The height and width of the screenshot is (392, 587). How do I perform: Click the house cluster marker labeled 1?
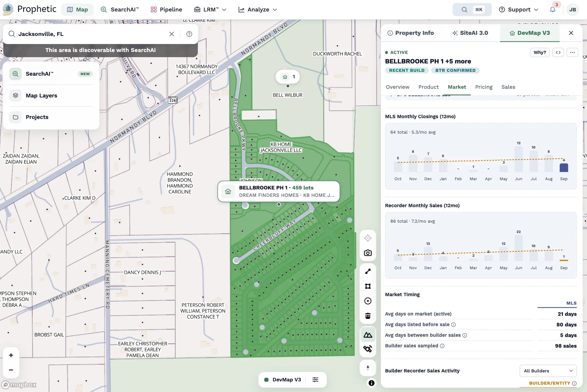pyautogui.click(x=288, y=77)
